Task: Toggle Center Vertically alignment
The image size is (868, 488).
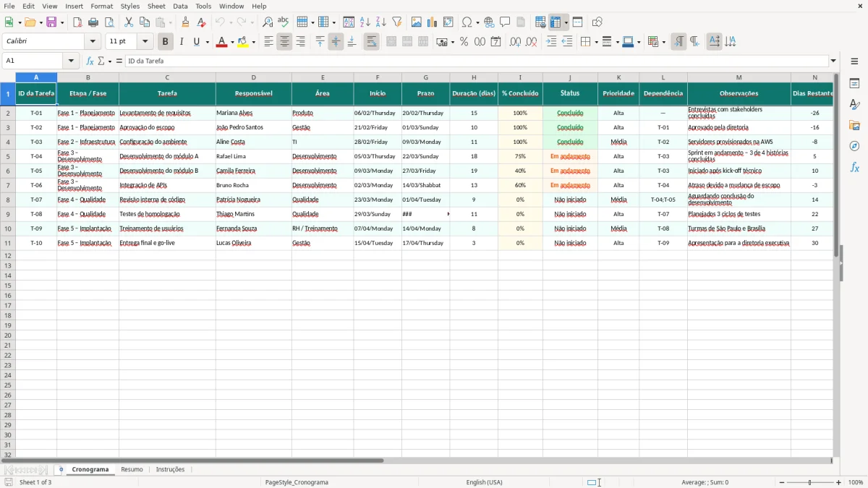Action: [x=336, y=42]
